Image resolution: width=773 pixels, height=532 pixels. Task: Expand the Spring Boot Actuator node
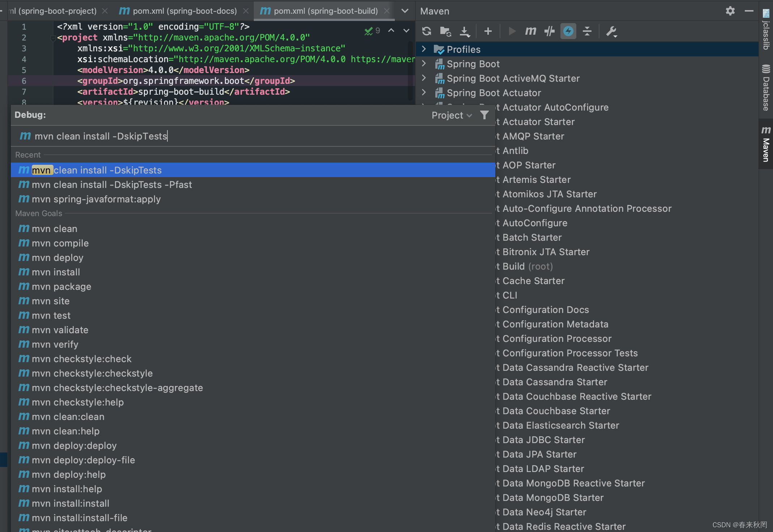[x=424, y=93]
